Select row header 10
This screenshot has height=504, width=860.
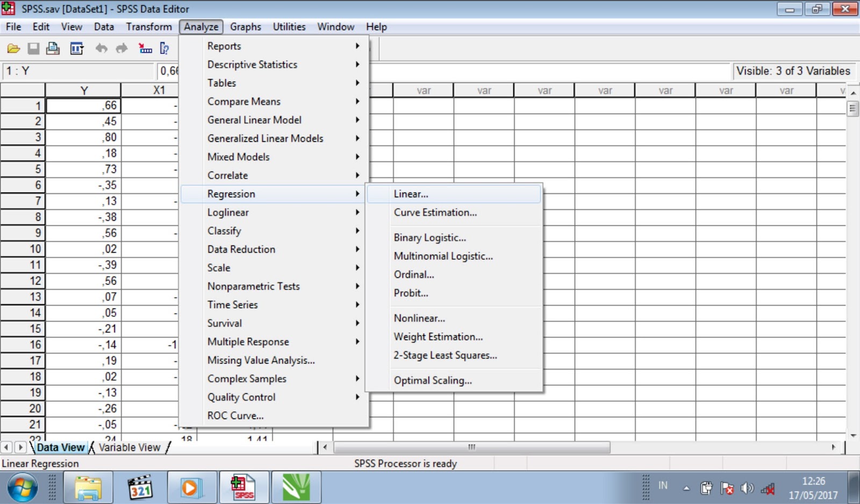point(23,249)
